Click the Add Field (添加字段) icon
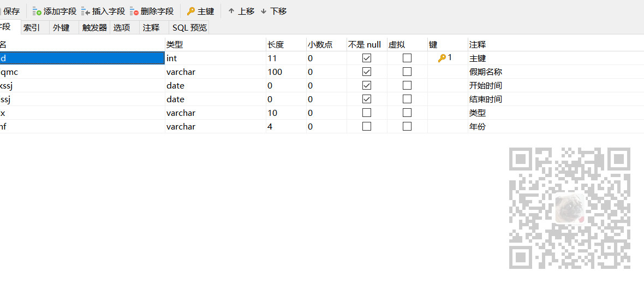The height and width of the screenshot is (282, 644). point(37,11)
